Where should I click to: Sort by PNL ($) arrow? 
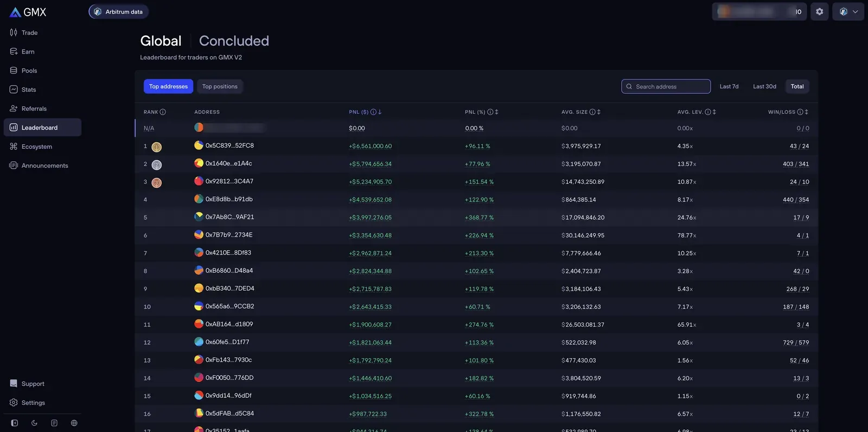[x=380, y=112]
